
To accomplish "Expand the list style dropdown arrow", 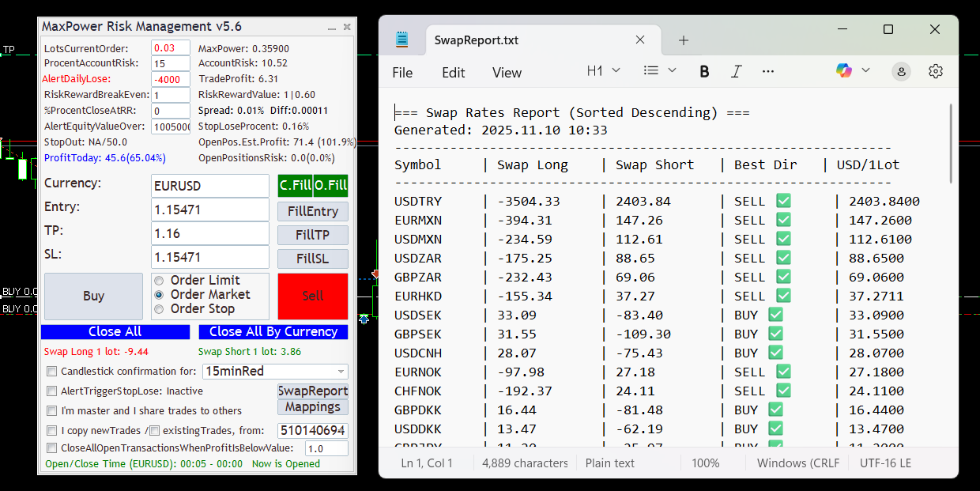I will coord(672,70).
